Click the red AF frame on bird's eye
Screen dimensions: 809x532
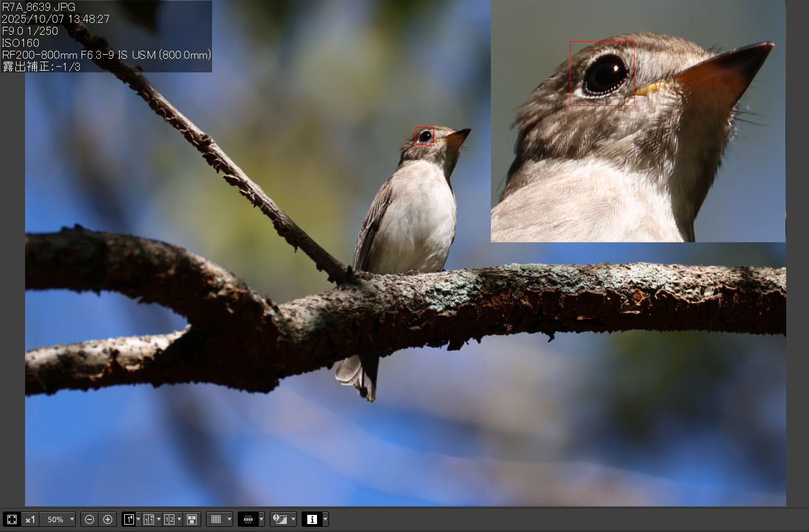[x=424, y=136]
